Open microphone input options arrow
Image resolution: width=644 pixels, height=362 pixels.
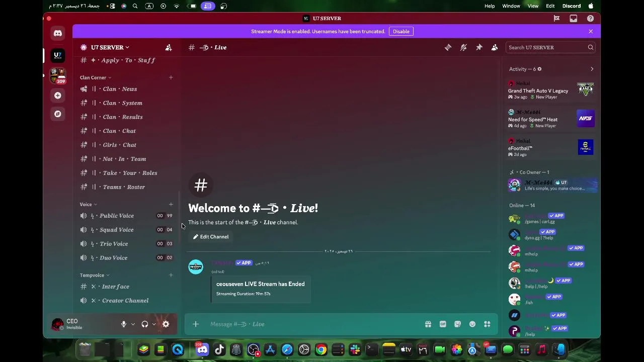coord(133,324)
